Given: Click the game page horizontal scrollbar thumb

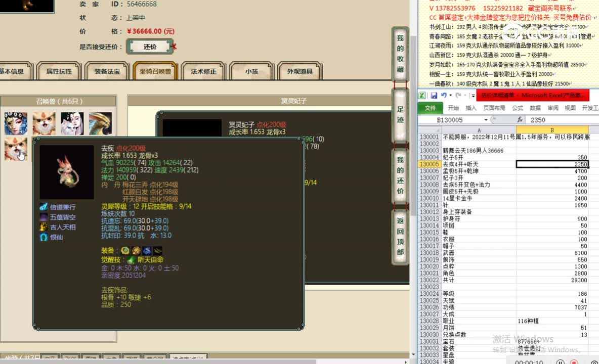Looking at the screenshot, I should (158, 361).
